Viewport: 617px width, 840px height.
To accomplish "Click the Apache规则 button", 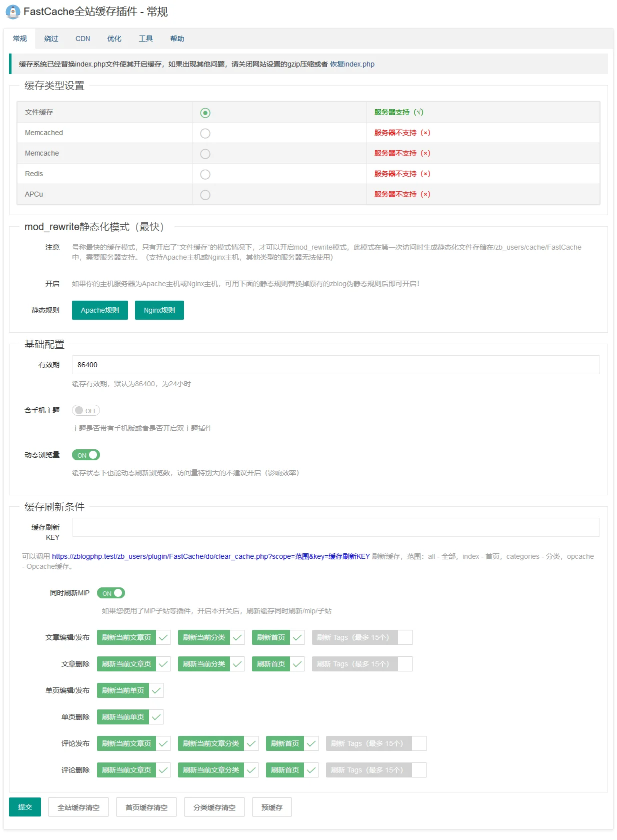I will 100,310.
